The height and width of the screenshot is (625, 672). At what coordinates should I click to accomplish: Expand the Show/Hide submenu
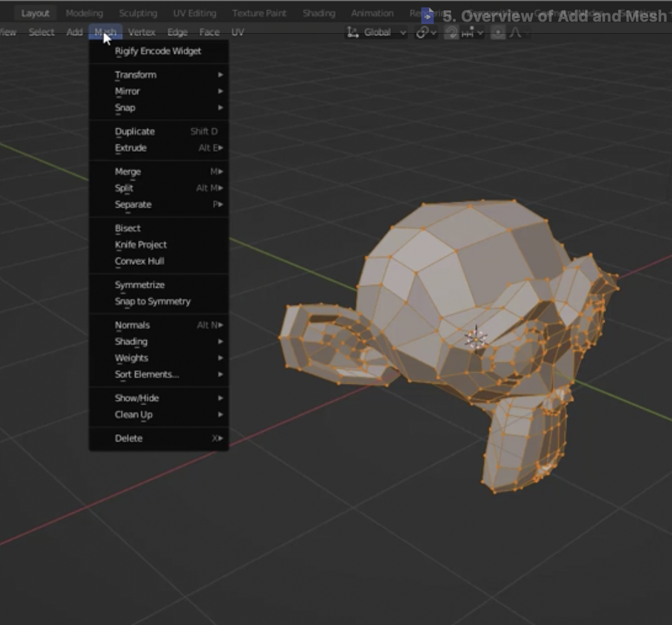[x=158, y=398]
